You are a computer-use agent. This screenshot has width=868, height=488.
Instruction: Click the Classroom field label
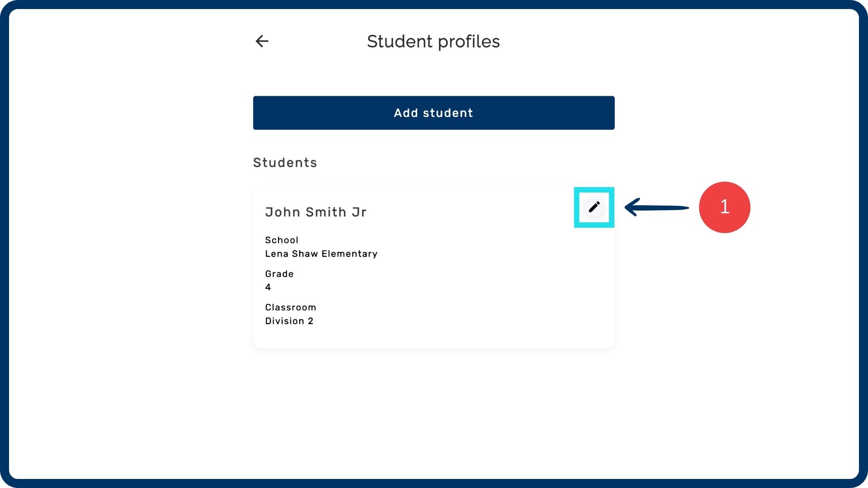tap(291, 307)
